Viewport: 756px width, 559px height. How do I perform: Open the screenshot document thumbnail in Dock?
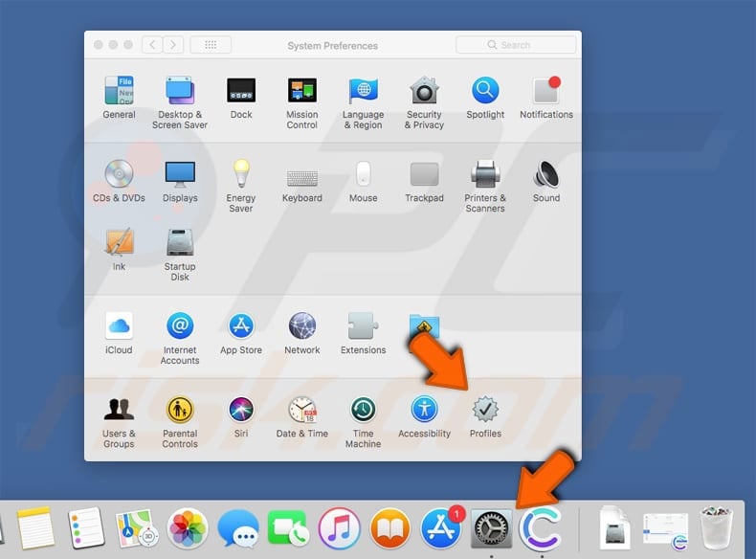click(x=666, y=530)
